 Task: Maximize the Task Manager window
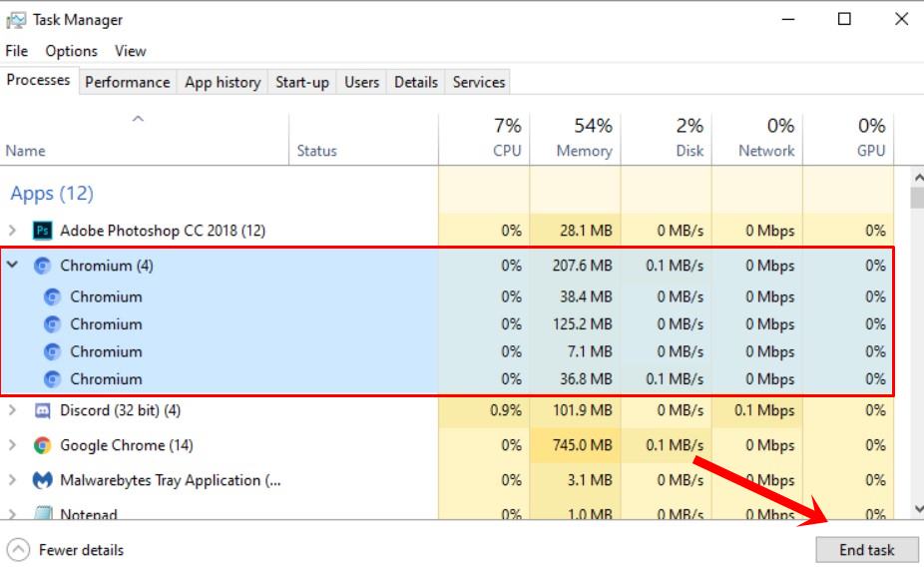[x=844, y=19]
